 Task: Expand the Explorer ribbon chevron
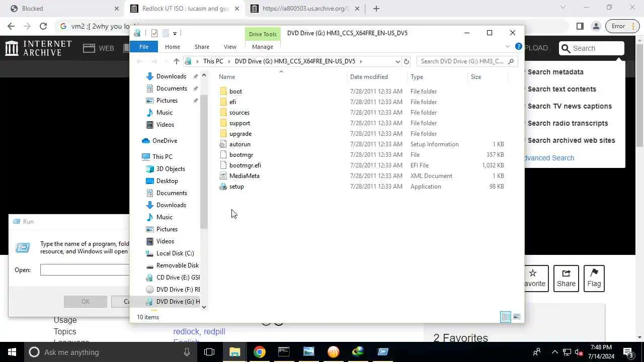(x=507, y=46)
